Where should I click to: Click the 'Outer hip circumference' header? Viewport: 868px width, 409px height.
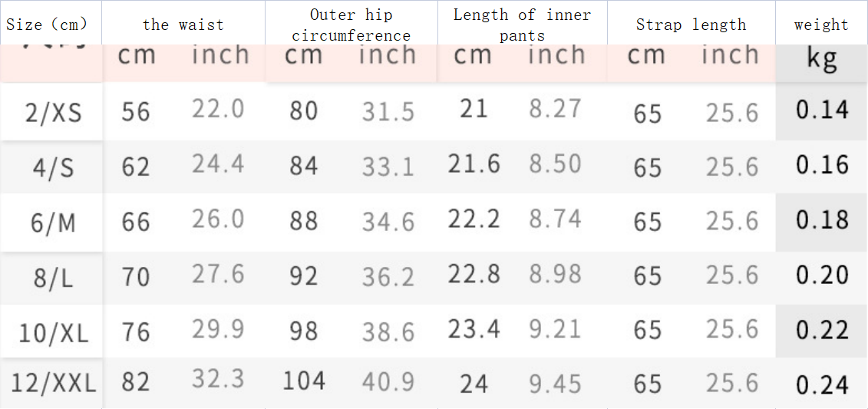351,25
